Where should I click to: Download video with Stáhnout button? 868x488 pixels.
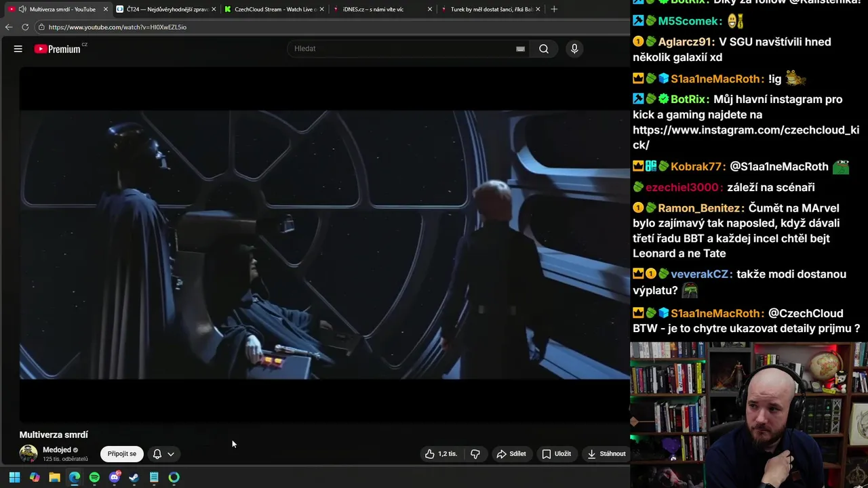(x=606, y=454)
